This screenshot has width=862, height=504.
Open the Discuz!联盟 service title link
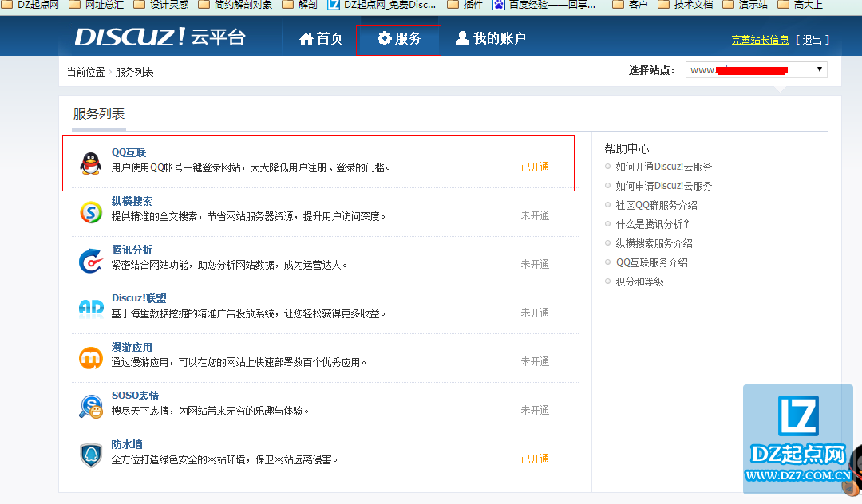[x=139, y=298]
